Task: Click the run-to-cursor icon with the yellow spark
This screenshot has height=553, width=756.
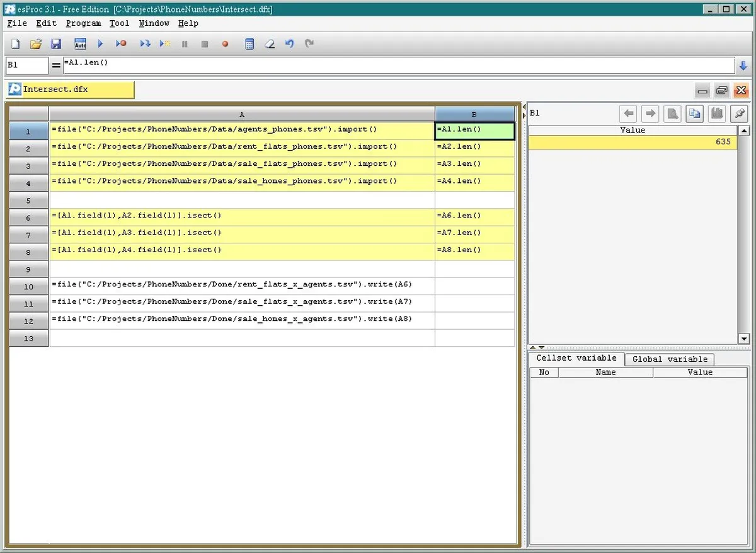Action: coord(165,44)
